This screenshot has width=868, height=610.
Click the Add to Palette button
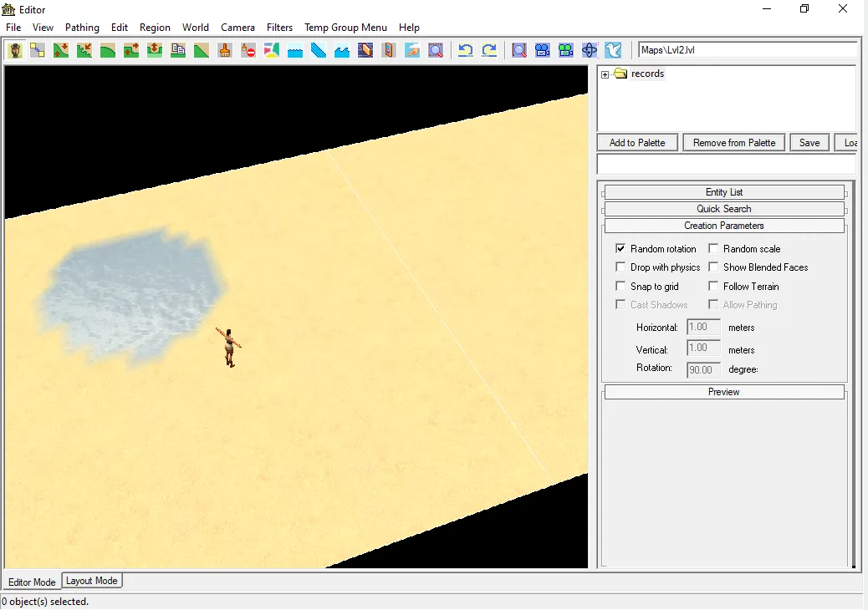pos(637,143)
